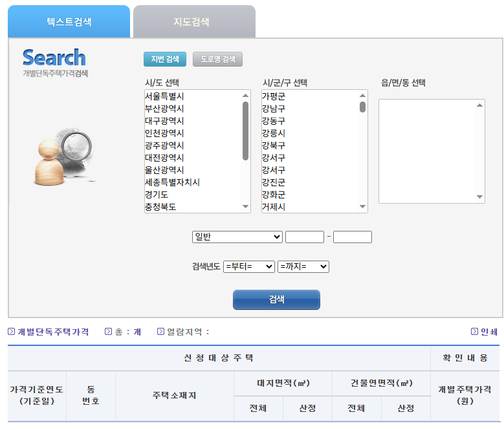
Task: Open the 지도검색 tab
Action: (194, 21)
